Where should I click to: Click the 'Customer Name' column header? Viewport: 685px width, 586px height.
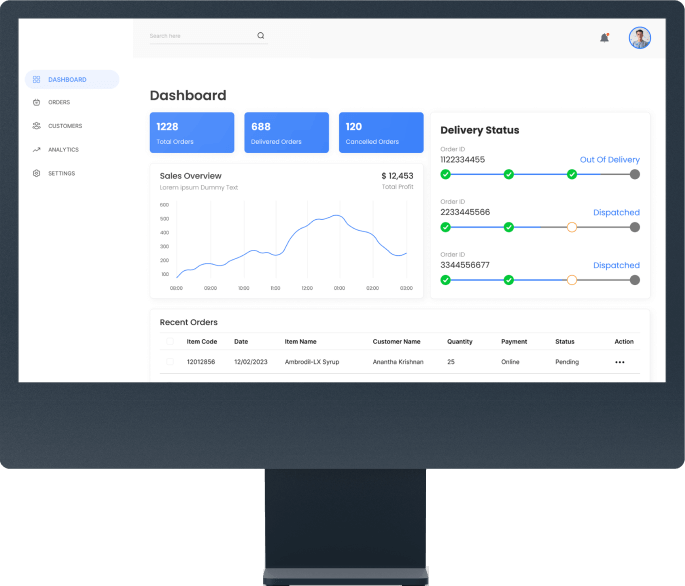pos(397,342)
